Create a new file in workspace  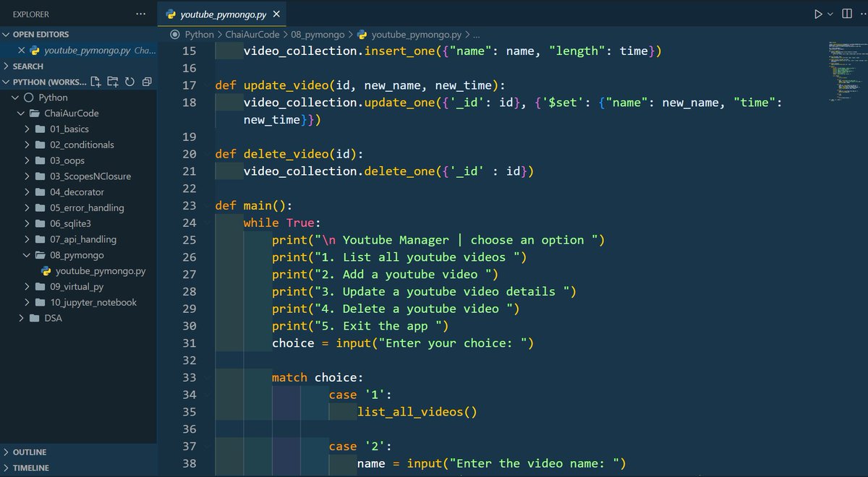point(95,82)
